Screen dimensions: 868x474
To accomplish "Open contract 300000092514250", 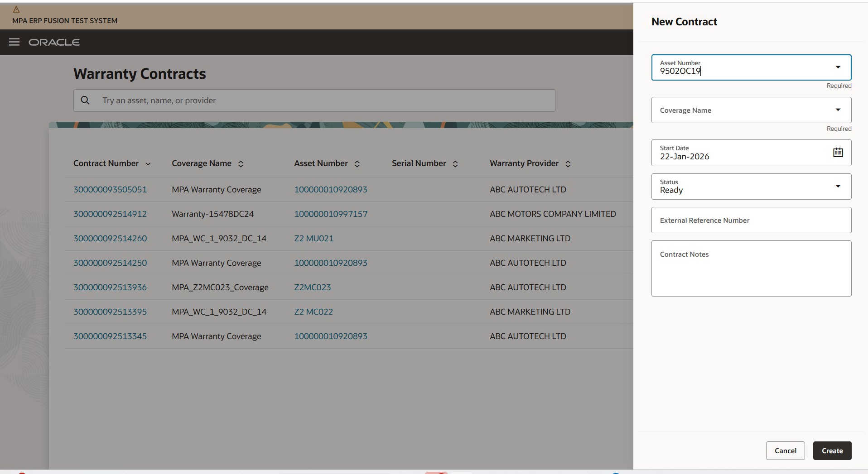I will pos(110,263).
